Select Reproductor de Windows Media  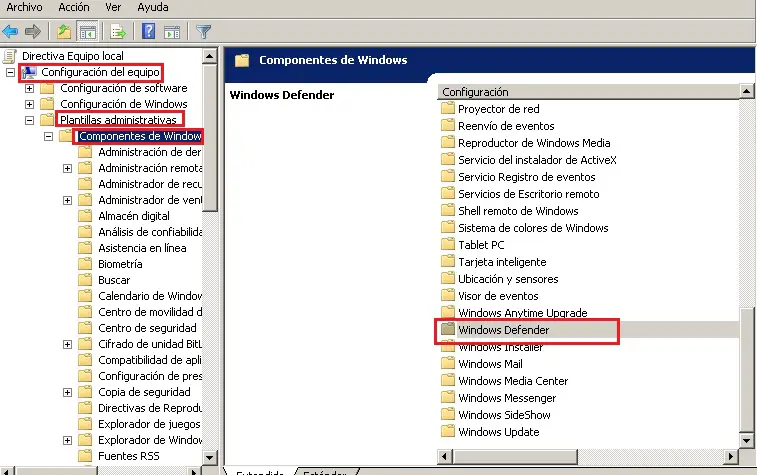[534, 143]
